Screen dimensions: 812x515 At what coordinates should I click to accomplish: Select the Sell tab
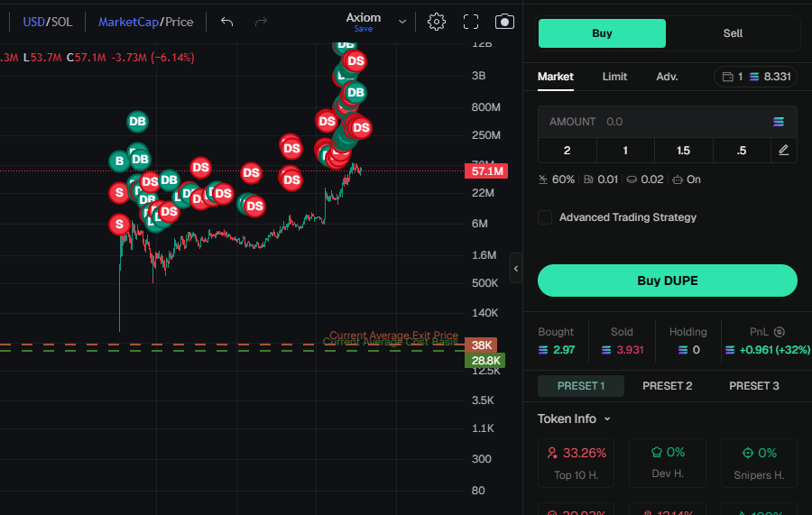click(x=733, y=33)
